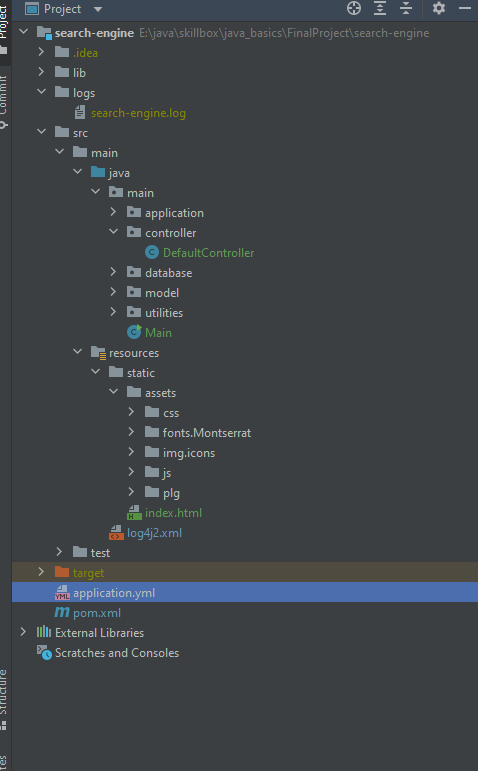Collapse the src folder arrow
The height and width of the screenshot is (771, 478).
tap(41, 132)
